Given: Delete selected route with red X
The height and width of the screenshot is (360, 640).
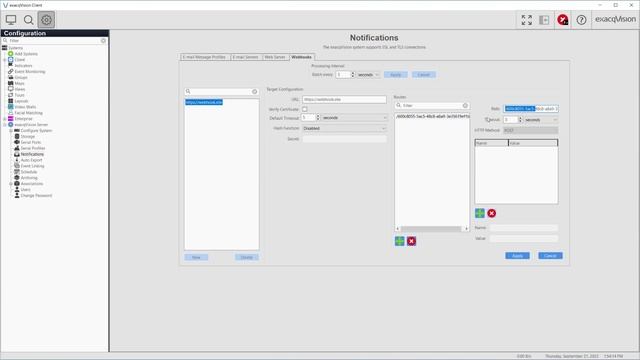Looking at the screenshot, I should (411, 241).
